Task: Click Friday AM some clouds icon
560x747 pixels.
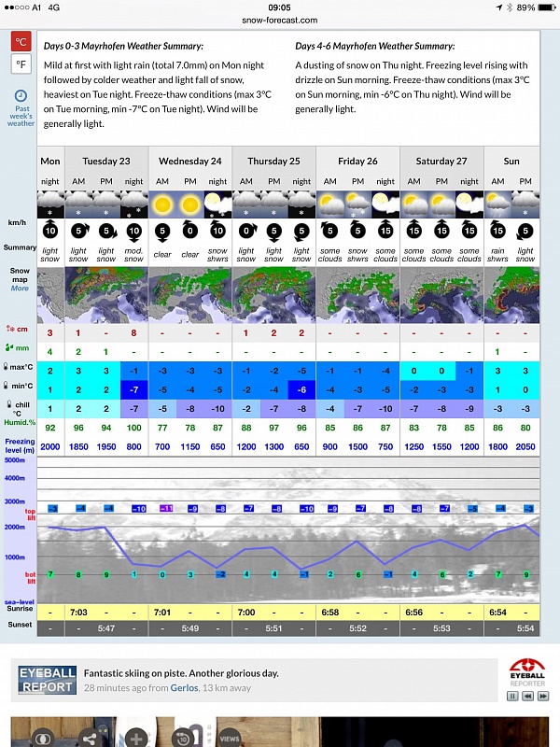Action: [x=330, y=204]
